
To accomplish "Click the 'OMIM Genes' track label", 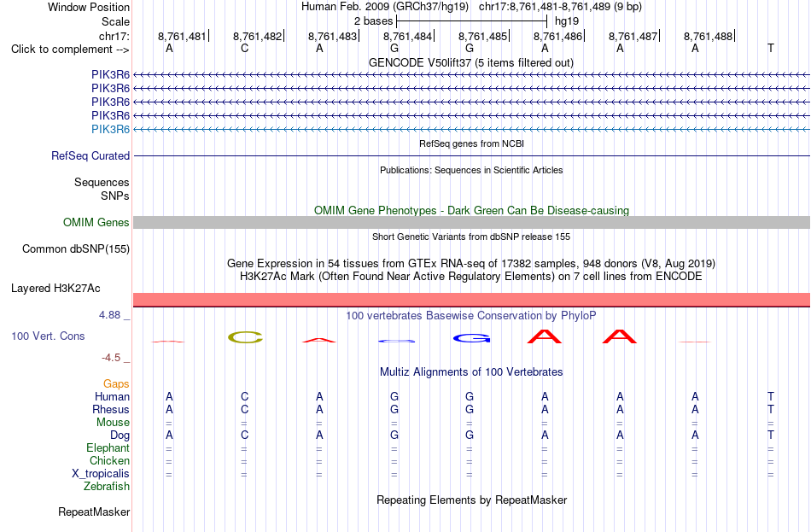I will coord(96,223).
